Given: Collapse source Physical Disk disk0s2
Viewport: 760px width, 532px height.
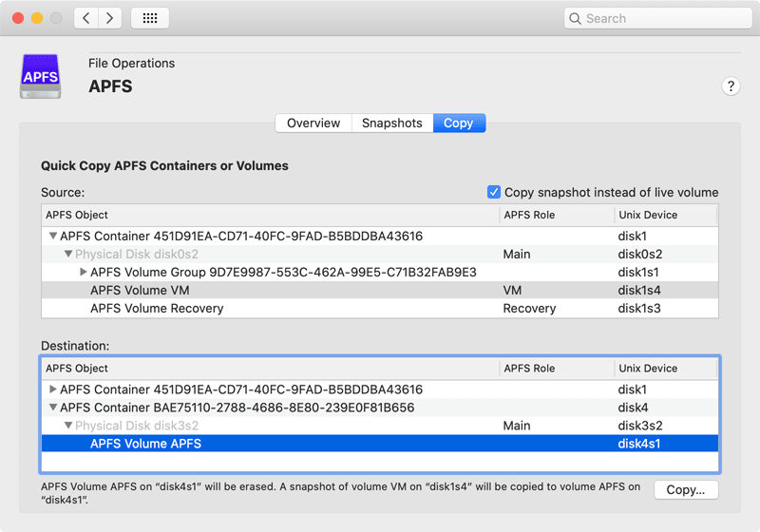Looking at the screenshot, I should coord(68,254).
